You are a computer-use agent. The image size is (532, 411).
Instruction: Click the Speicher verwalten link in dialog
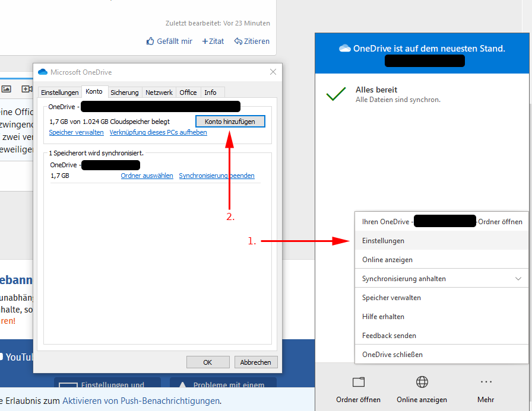tap(77, 132)
